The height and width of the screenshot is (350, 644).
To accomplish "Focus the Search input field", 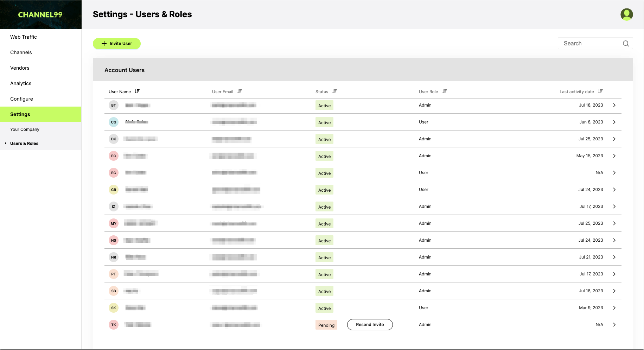I will 595,44.
